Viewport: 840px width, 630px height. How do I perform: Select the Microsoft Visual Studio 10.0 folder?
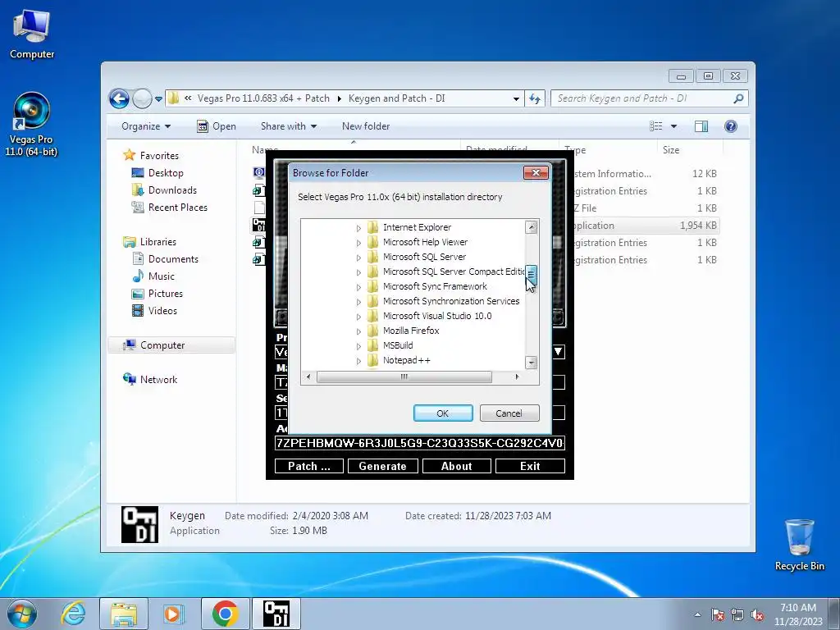point(437,316)
